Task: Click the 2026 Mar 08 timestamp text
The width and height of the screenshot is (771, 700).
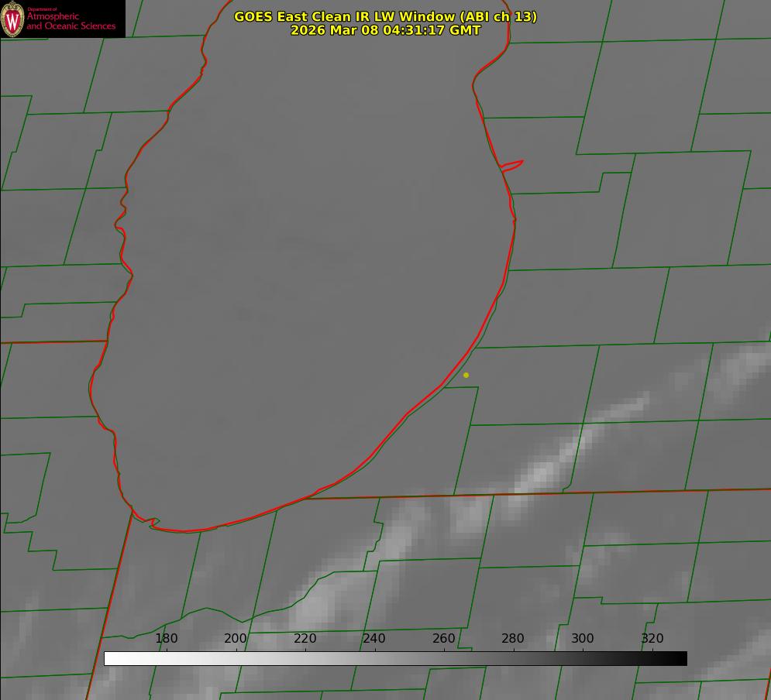Action: (x=385, y=30)
